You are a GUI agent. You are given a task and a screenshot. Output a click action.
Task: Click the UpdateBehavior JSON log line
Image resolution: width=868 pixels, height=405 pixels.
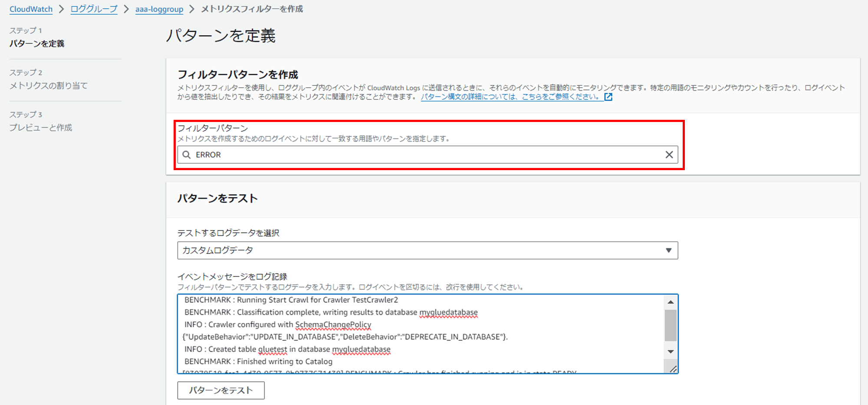(x=345, y=337)
